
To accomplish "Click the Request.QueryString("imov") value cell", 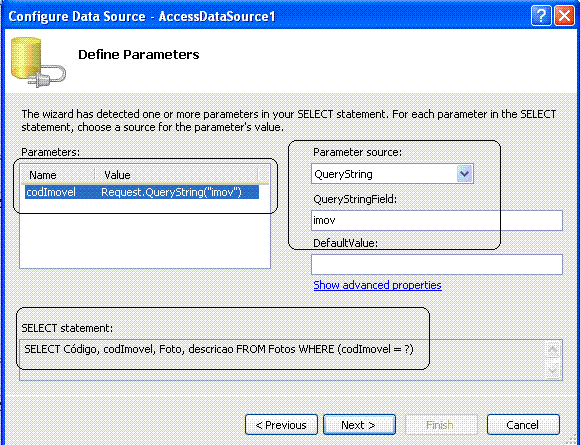I will pos(171,192).
